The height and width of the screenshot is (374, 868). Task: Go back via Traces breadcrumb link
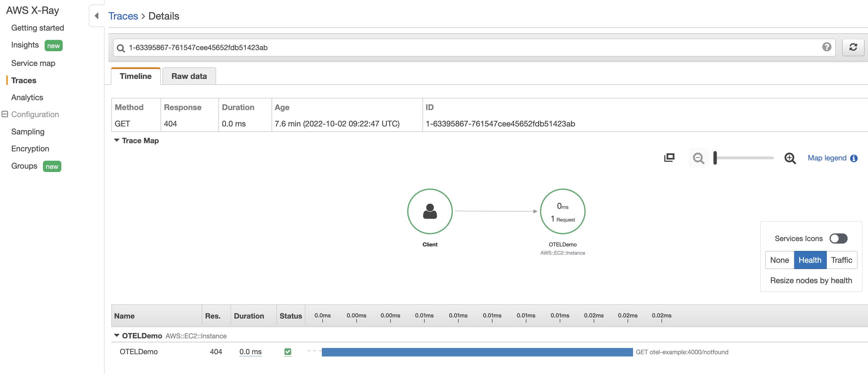123,16
